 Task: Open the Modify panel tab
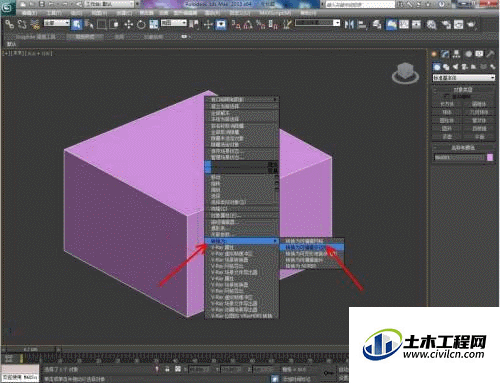point(445,54)
